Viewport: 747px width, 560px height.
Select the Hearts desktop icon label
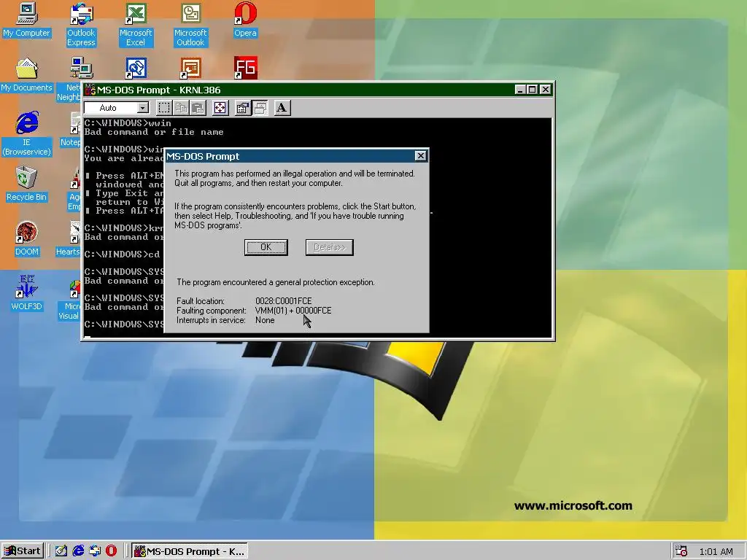coord(68,252)
